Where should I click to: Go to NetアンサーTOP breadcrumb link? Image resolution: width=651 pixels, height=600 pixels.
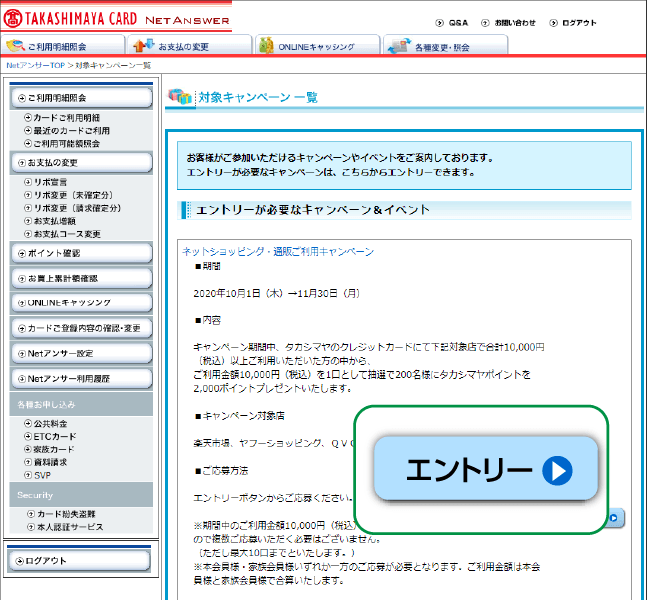36,66
